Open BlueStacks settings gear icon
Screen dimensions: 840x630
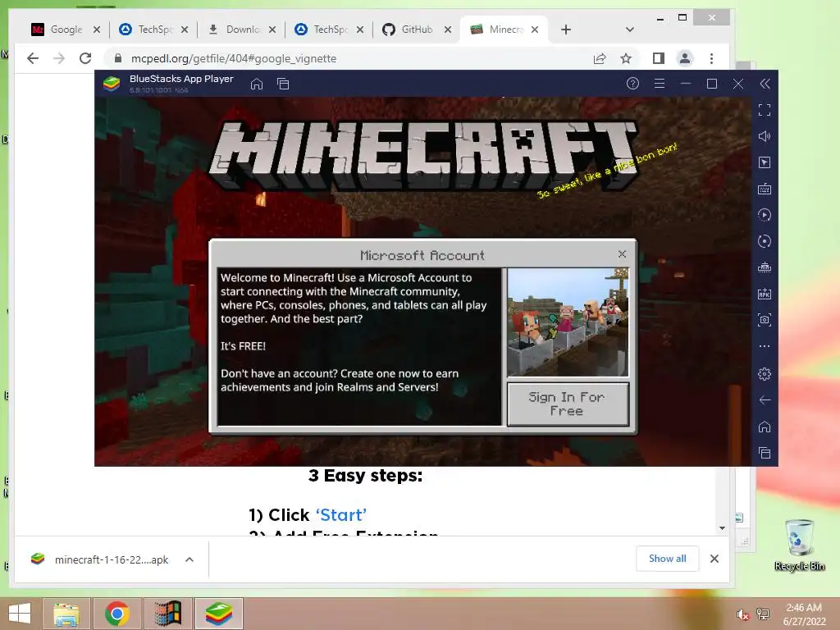[765, 373]
